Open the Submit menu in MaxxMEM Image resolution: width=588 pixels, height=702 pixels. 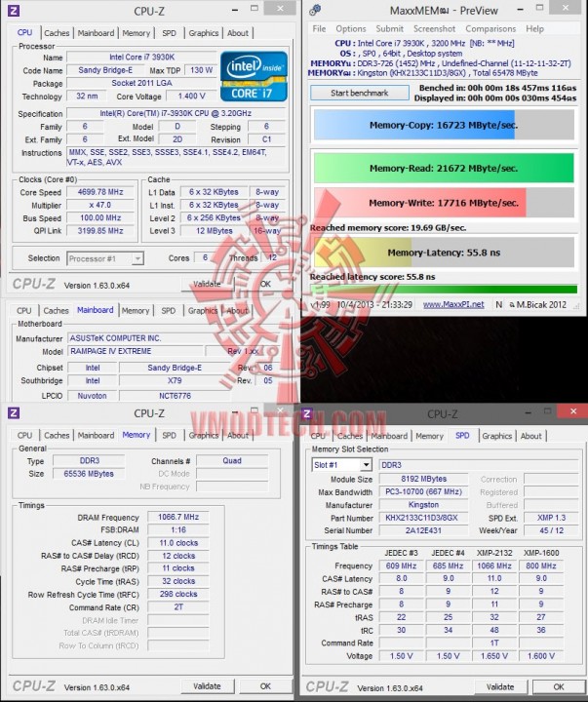click(390, 28)
